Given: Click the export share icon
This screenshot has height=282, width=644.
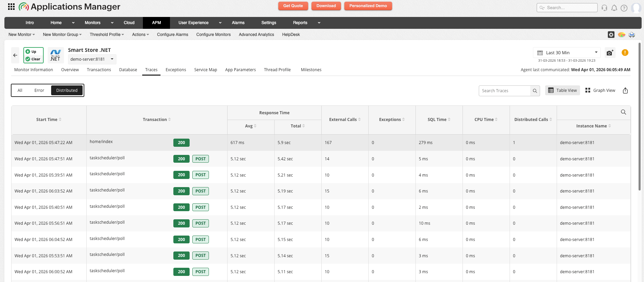Looking at the screenshot, I should (625, 90).
